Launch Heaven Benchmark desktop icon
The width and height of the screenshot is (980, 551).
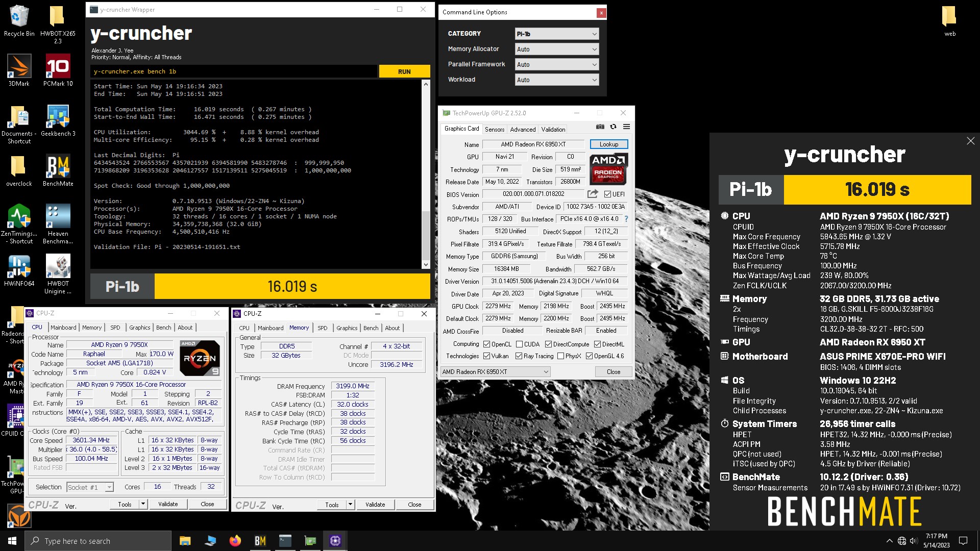click(58, 224)
